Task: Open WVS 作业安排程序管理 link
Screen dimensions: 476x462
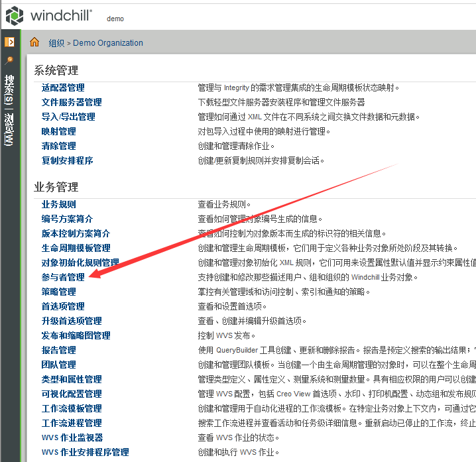Action: click(x=86, y=452)
